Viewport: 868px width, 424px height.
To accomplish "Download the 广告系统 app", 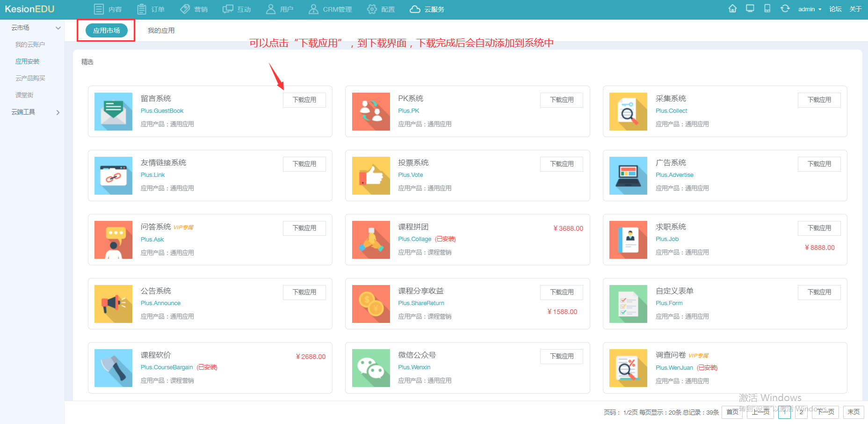I will pos(819,164).
